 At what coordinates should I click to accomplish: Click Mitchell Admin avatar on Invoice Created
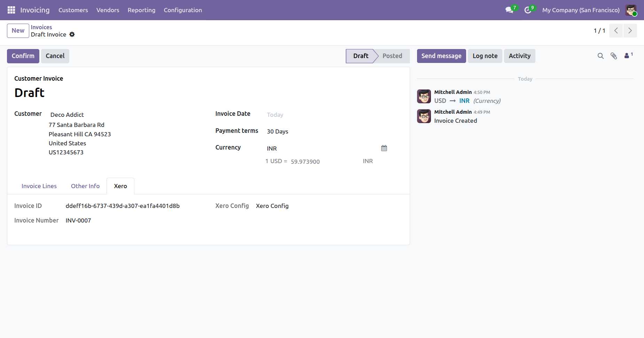tap(424, 116)
